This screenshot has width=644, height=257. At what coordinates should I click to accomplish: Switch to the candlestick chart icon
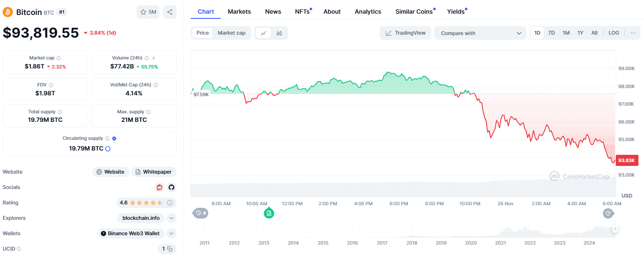(279, 33)
